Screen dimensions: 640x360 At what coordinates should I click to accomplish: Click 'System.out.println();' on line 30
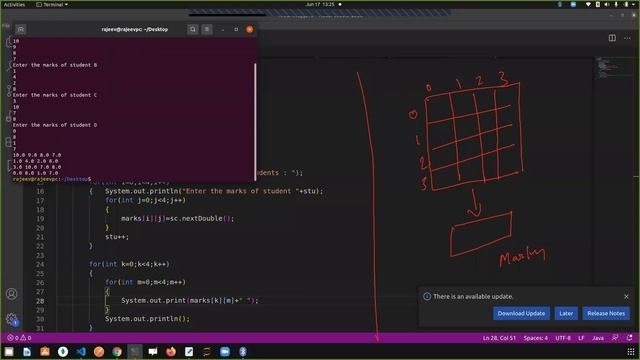(x=147, y=319)
